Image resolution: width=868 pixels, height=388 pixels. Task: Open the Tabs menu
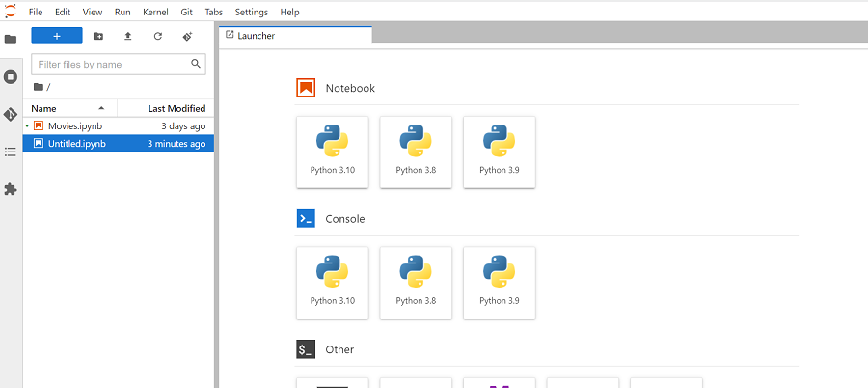pos(214,12)
